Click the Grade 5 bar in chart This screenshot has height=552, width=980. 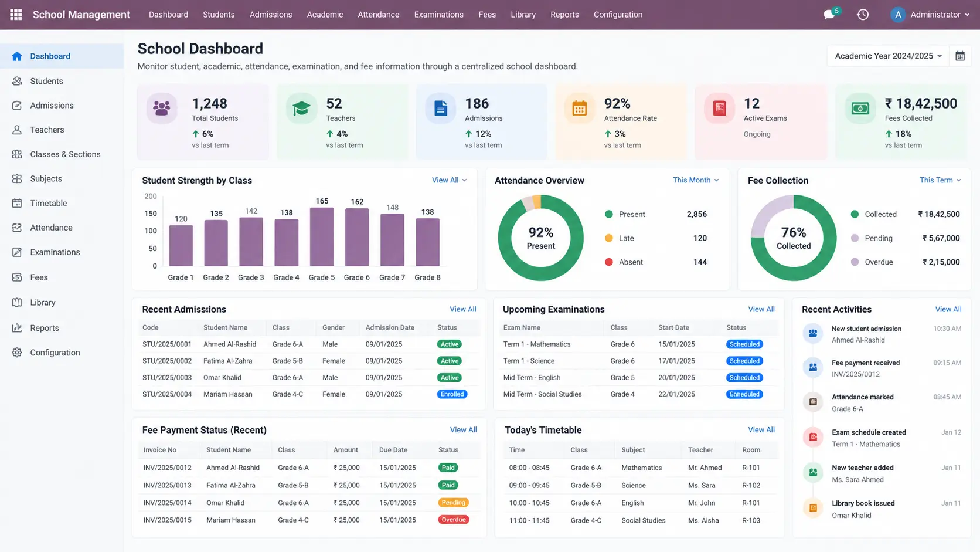(x=322, y=236)
